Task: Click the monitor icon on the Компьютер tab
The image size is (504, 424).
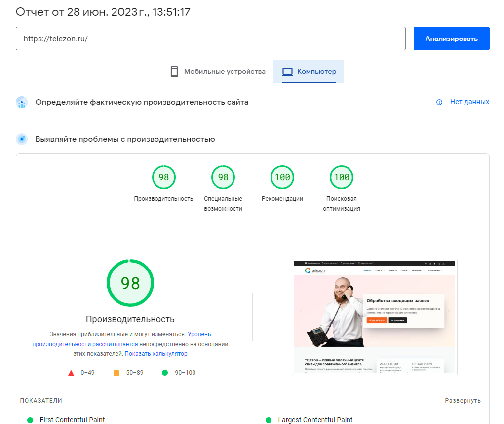Action: [x=287, y=71]
